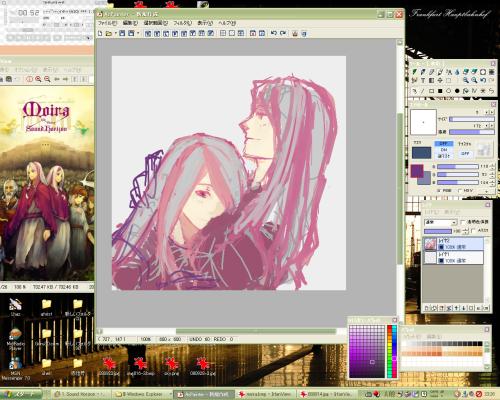Select the second paint bucket fill tool
This screenshot has height=400, width=500.
pos(474,72)
